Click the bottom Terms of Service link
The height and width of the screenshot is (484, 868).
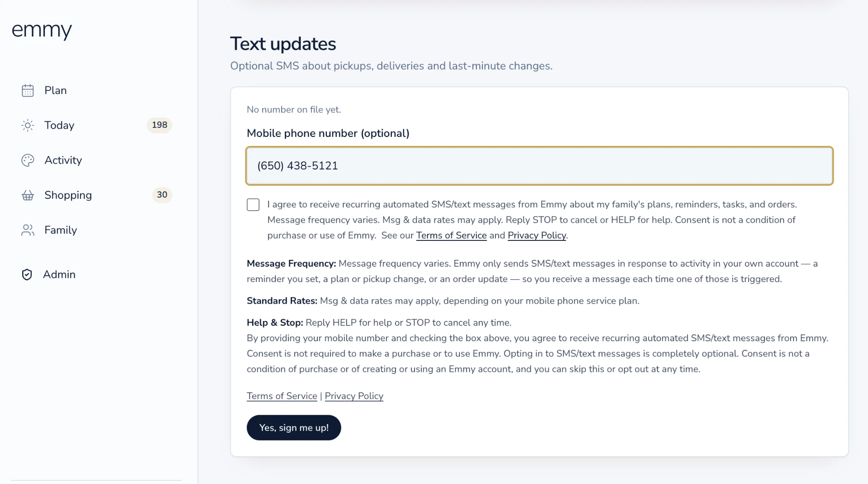tap(282, 396)
